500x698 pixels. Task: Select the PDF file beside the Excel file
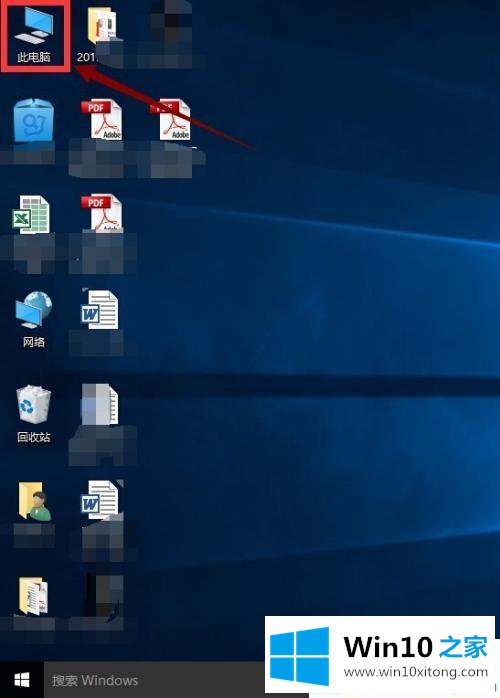coord(102,214)
